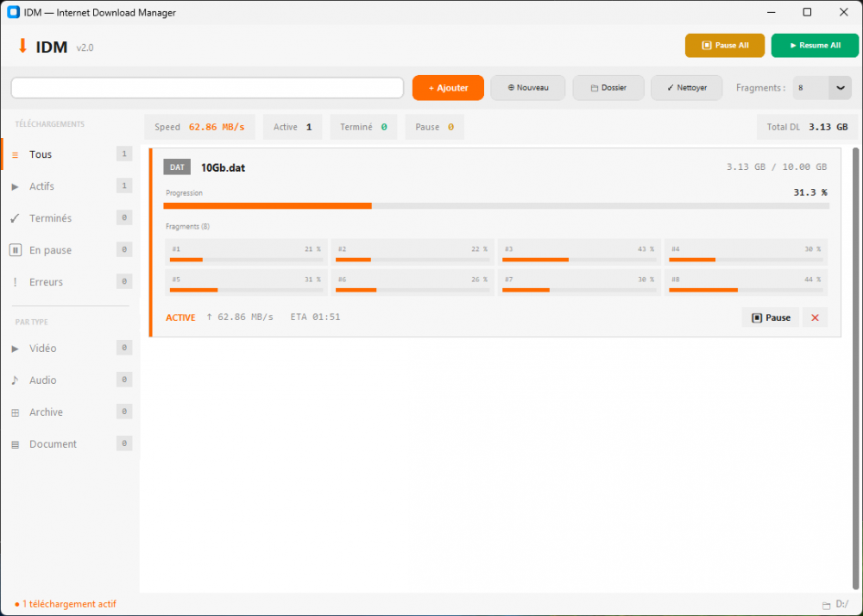The image size is (863, 616).
Task: Filter by Terminés downloads
Action: coord(50,218)
